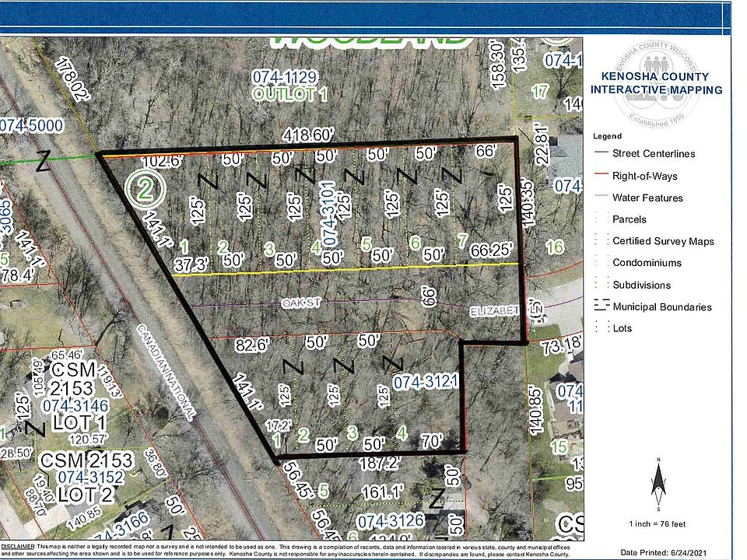Click green lot number 15
The height and width of the screenshot is (560, 747).
pos(559,446)
